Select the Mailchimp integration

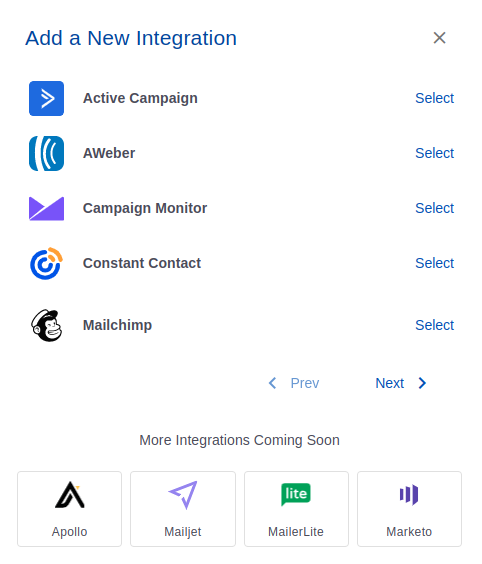pyautogui.click(x=434, y=325)
